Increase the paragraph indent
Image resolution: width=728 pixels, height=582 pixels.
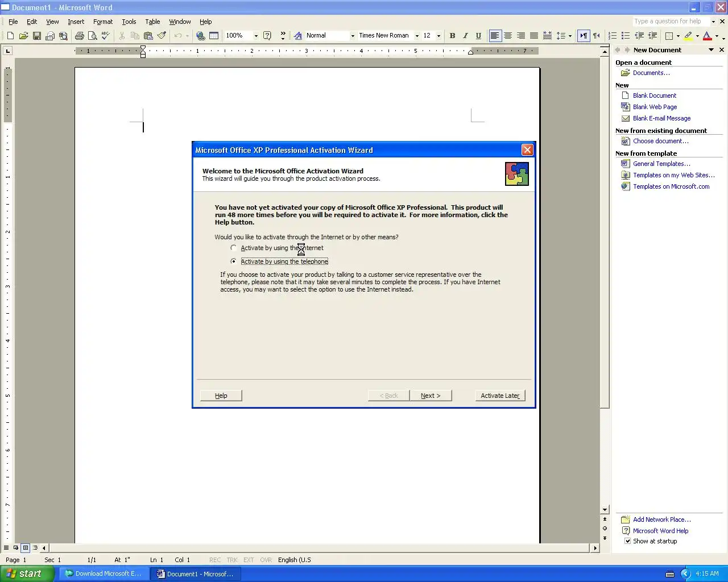(x=652, y=35)
